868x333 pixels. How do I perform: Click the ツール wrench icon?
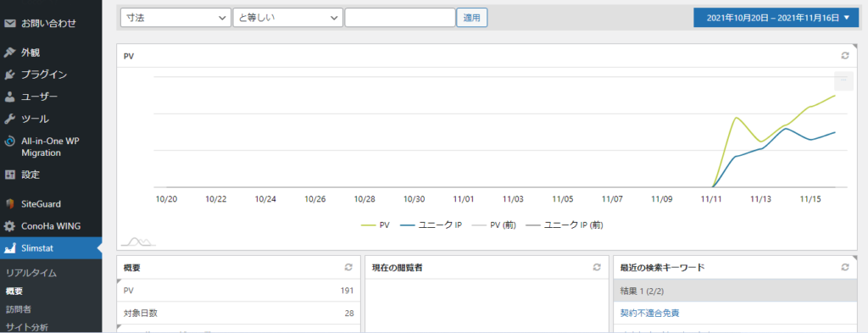(9, 119)
